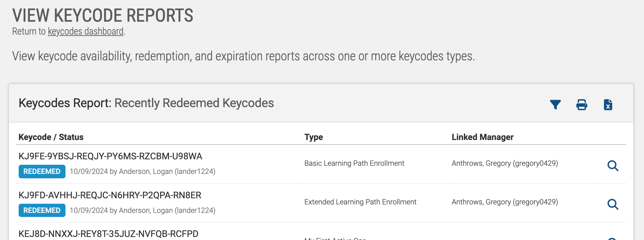Select keycode KJ9FE-9YBSJ-REQJY-PY6MS-RZCBM-U98WA text
Viewport: 644px width, 240px height.
110,156
